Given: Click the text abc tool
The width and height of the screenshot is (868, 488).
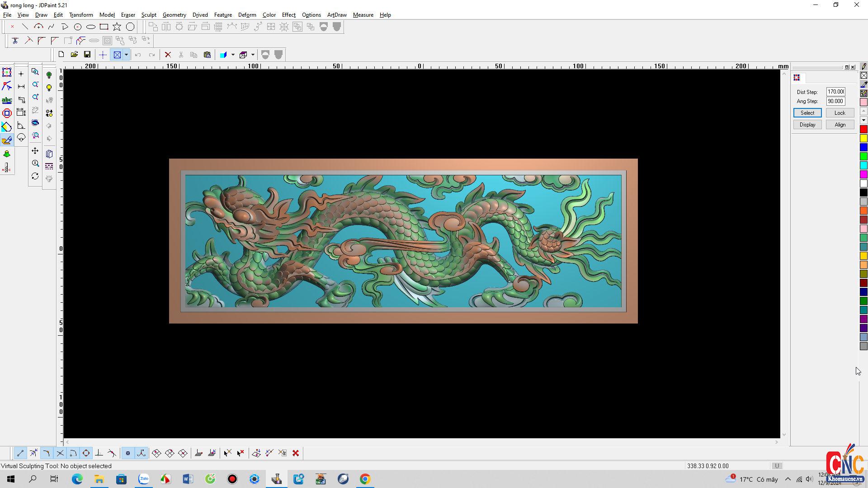Looking at the screenshot, I should pyautogui.click(x=7, y=100).
